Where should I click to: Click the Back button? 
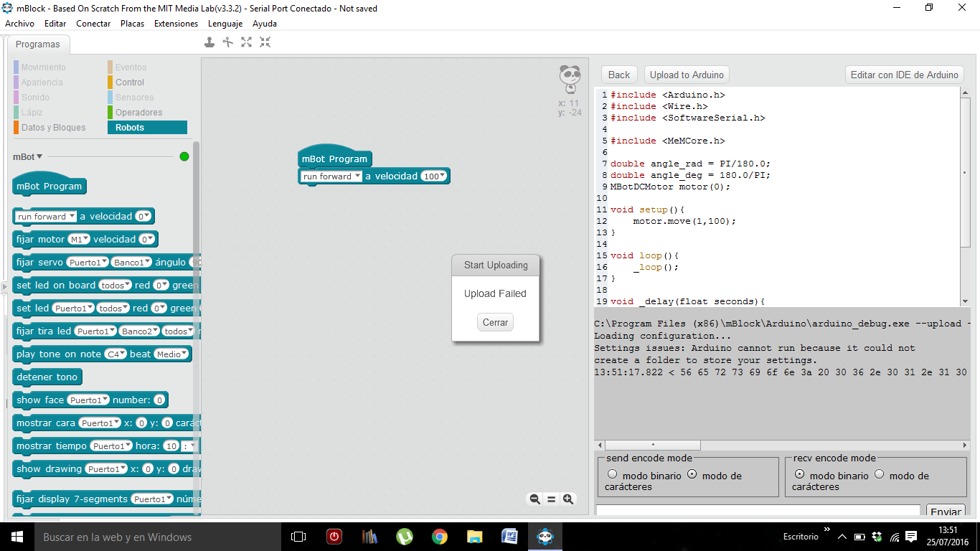[619, 75]
